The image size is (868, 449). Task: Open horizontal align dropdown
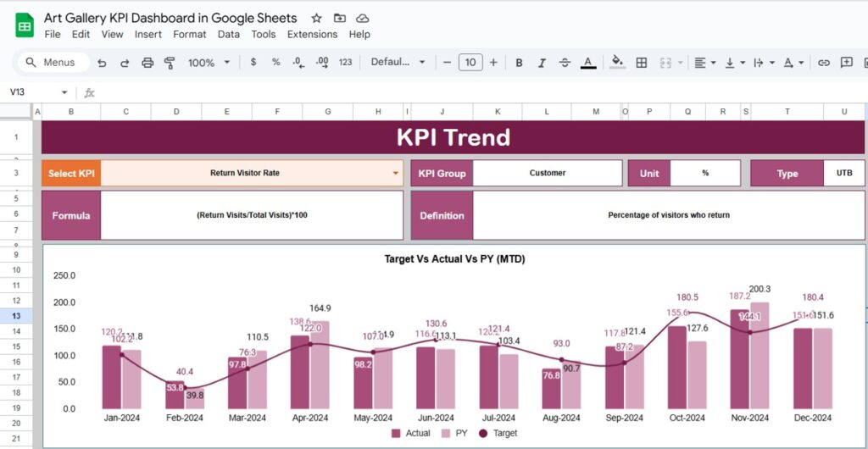705,63
